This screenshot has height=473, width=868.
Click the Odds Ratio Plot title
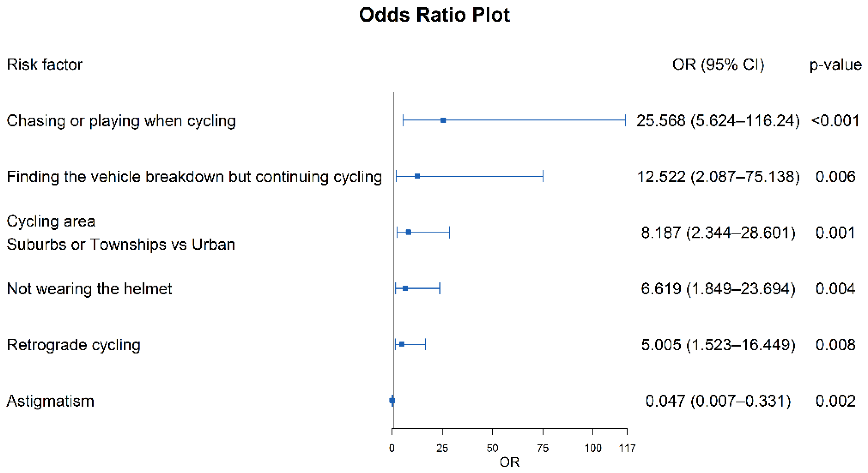(434, 15)
